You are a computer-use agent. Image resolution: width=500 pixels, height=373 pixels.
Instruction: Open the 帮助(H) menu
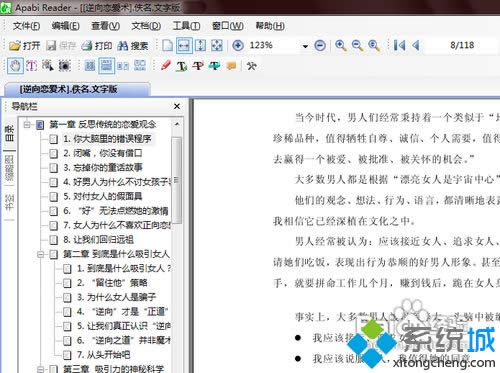point(270,26)
